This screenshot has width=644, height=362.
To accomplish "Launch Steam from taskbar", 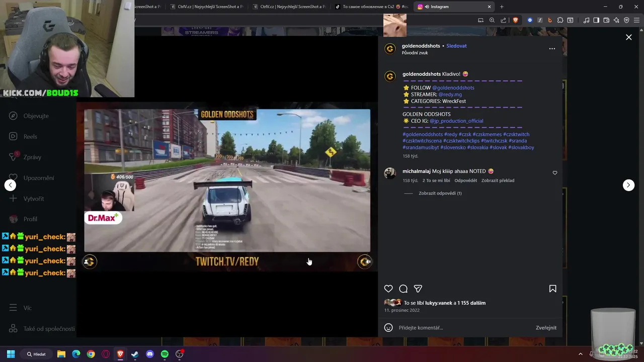I will tap(135, 354).
